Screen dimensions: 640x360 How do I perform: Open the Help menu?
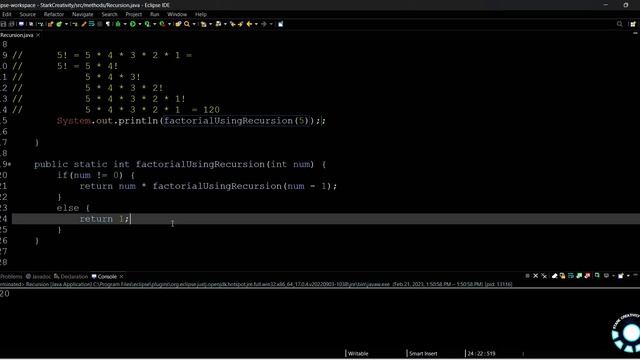coord(200,14)
